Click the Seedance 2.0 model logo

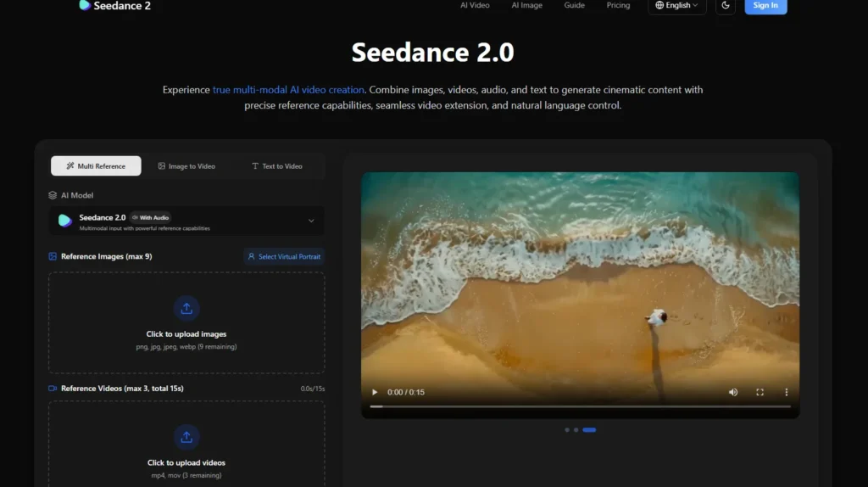(64, 221)
